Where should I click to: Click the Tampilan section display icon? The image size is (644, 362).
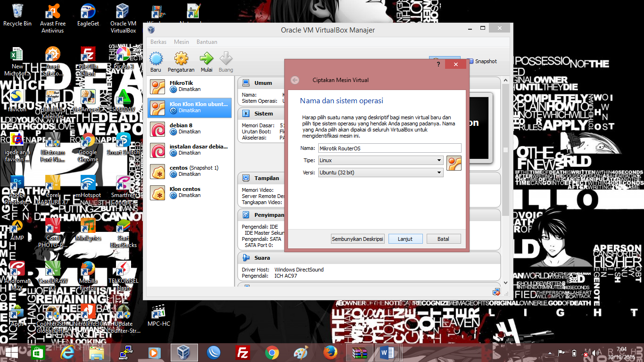click(246, 178)
